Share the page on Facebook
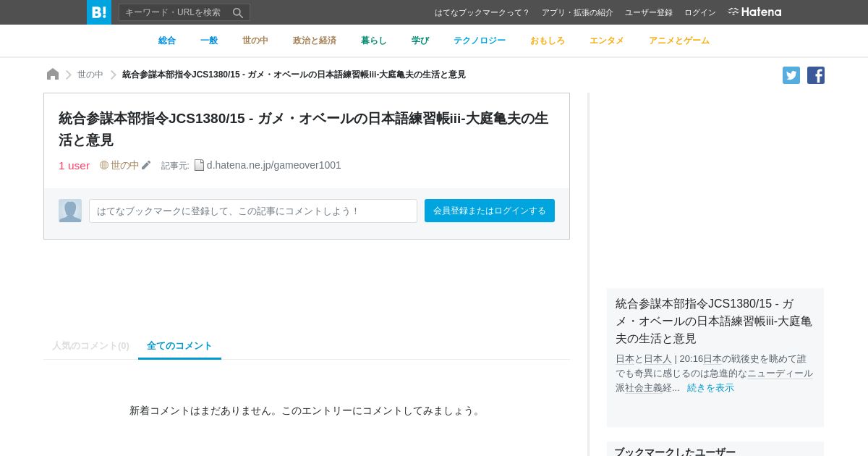The width and height of the screenshot is (868, 456). (x=816, y=75)
